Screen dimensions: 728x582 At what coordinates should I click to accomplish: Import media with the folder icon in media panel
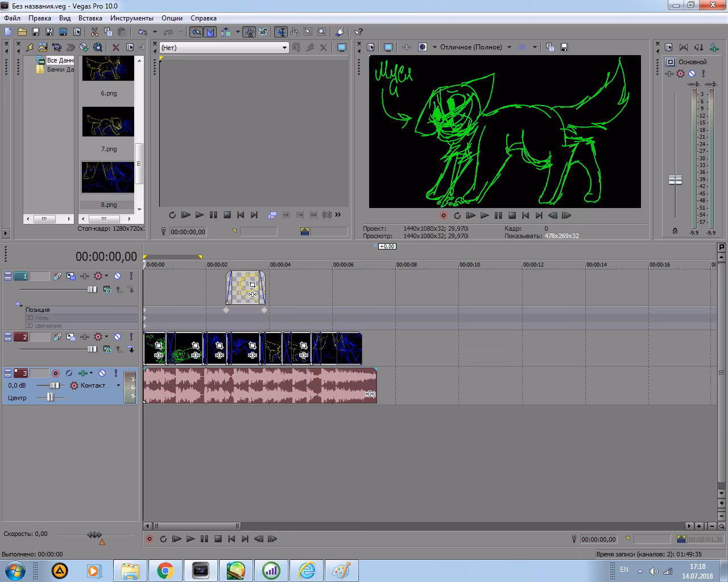43,47
